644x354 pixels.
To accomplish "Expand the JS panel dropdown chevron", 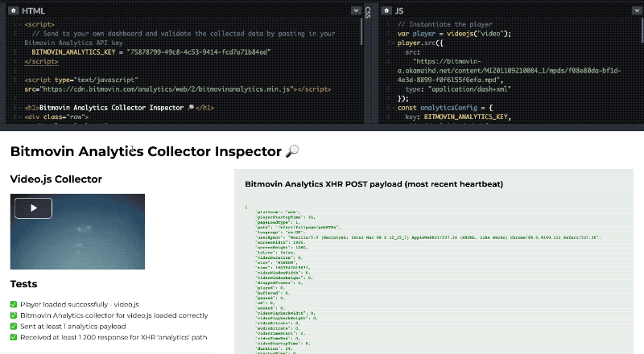I will click(637, 10).
